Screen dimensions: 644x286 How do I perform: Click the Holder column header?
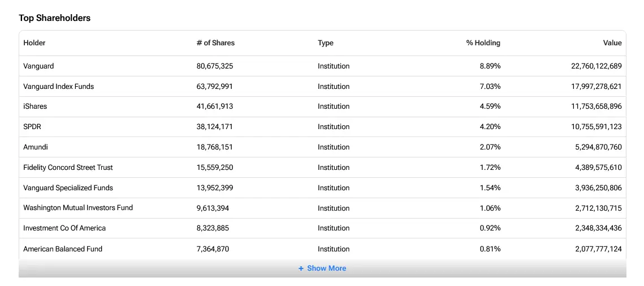coord(34,43)
